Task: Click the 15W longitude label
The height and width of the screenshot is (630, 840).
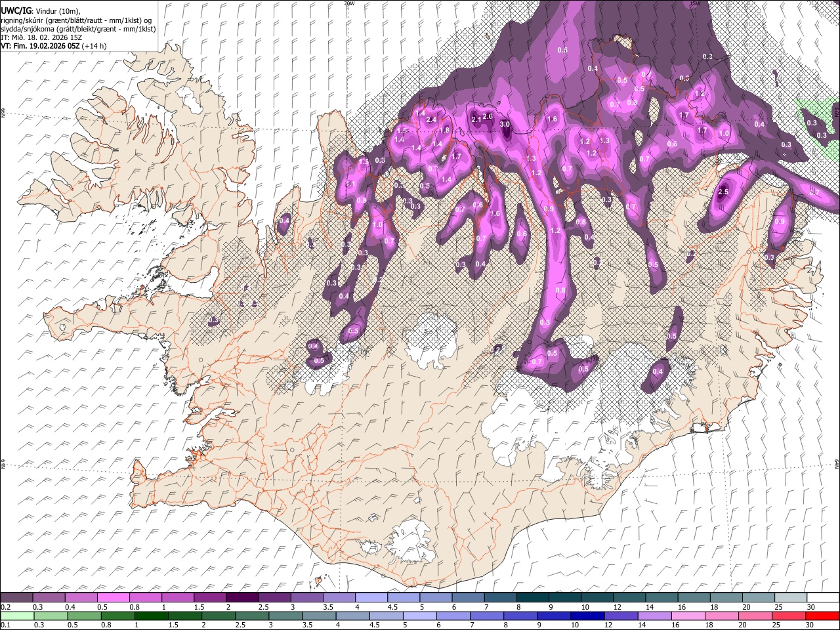Action: click(695, 3)
